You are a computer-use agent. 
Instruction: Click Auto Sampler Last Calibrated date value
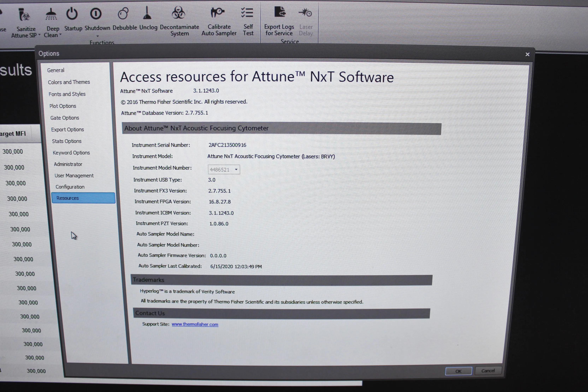[x=236, y=267]
